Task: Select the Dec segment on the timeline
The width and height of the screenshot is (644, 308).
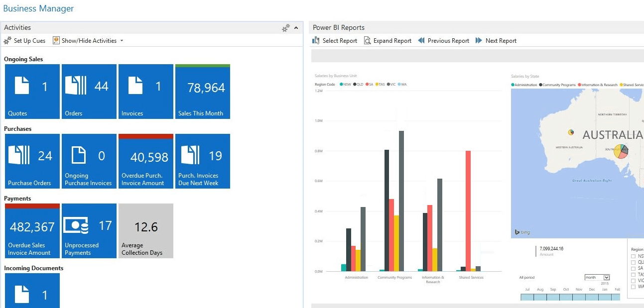Action: click(592, 297)
